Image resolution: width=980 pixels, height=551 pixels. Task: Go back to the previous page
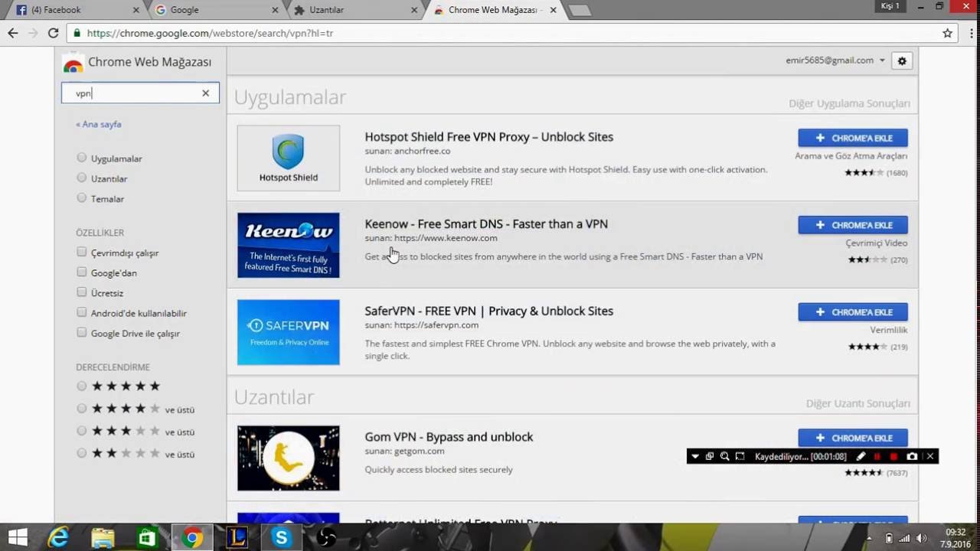coord(12,33)
